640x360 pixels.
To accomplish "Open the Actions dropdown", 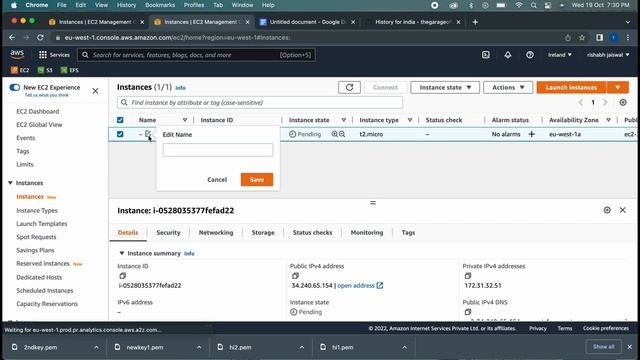I will click(x=508, y=87).
